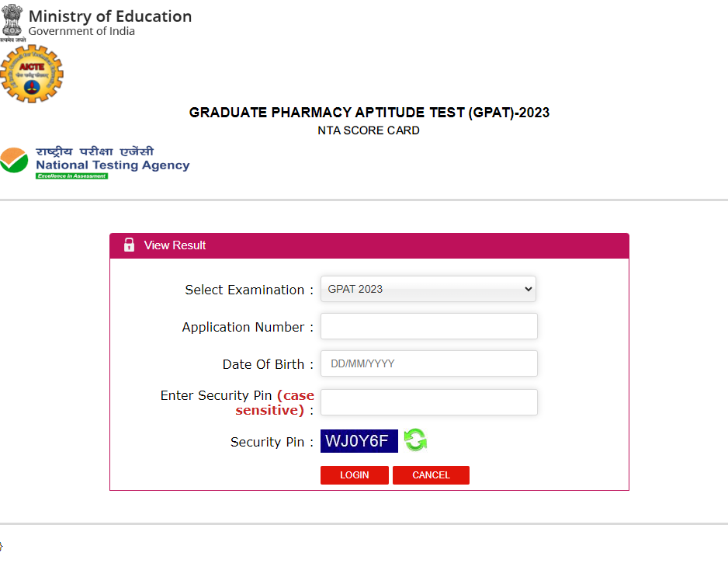Click the View Result panel header

[369, 245]
